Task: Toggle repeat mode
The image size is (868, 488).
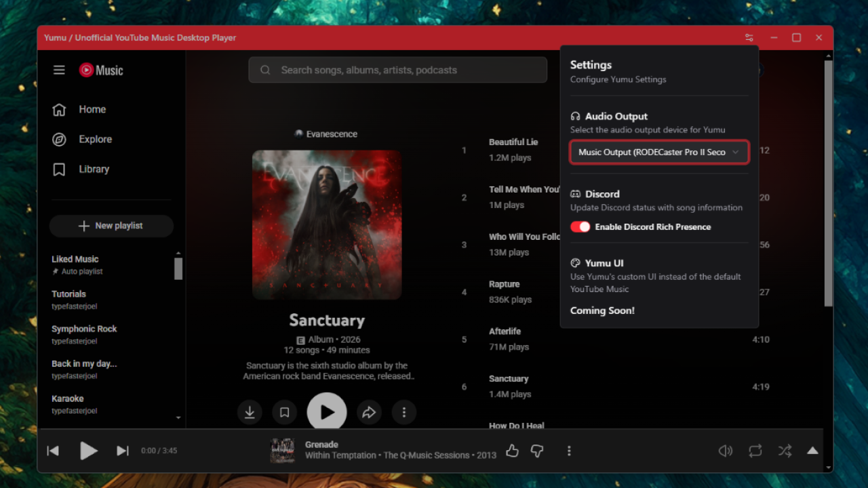Action: tap(755, 451)
